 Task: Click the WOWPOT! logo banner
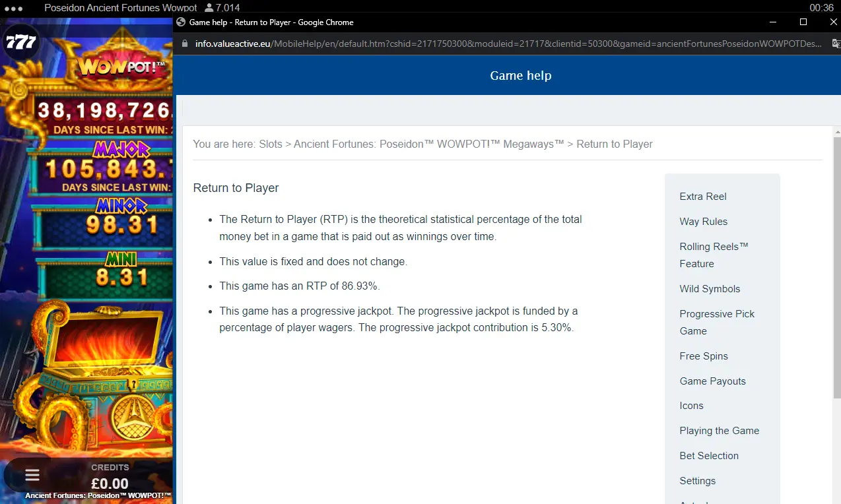click(x=121, y=66)
